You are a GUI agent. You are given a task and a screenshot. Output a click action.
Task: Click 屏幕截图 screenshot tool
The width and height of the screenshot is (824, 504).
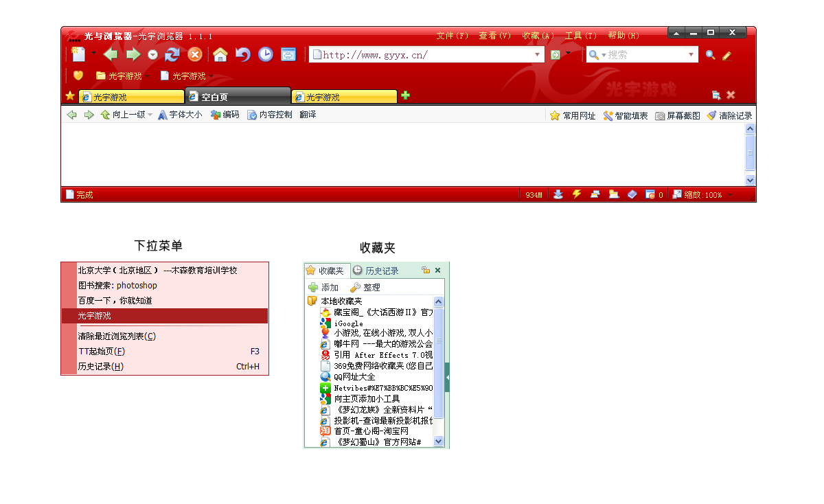click(x=678, y=116)
